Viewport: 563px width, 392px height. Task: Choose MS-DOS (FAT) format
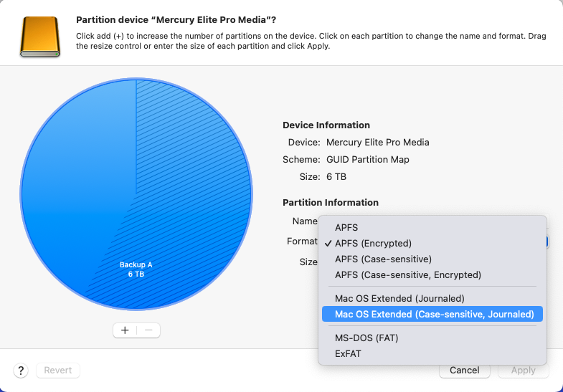click(366, 338)
